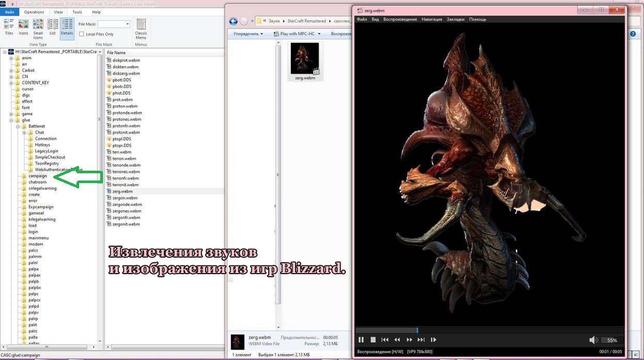644x360 pixels.
Task: Open the Operations ribbon tab
Action: click(34, 12)
